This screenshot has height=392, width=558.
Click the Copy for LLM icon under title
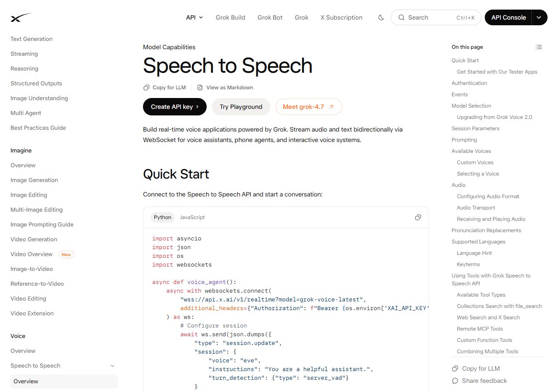tap(146, 88)
